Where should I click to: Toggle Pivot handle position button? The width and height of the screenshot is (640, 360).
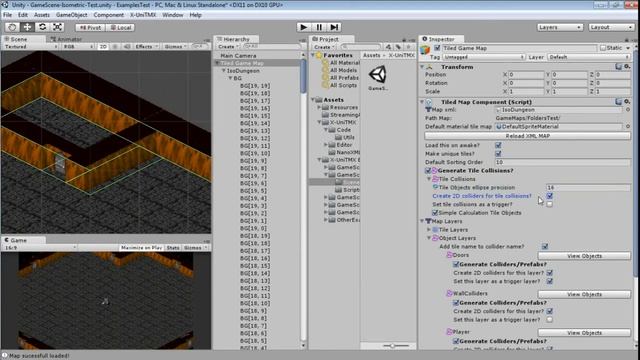90,27
